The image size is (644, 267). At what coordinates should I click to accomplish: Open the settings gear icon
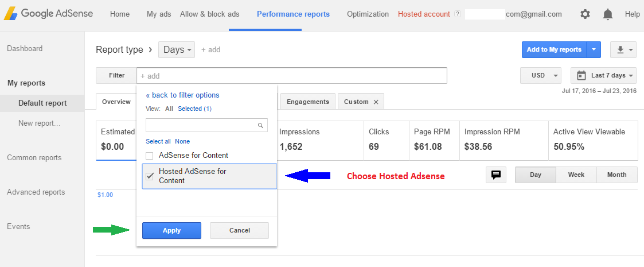point(585,14)
